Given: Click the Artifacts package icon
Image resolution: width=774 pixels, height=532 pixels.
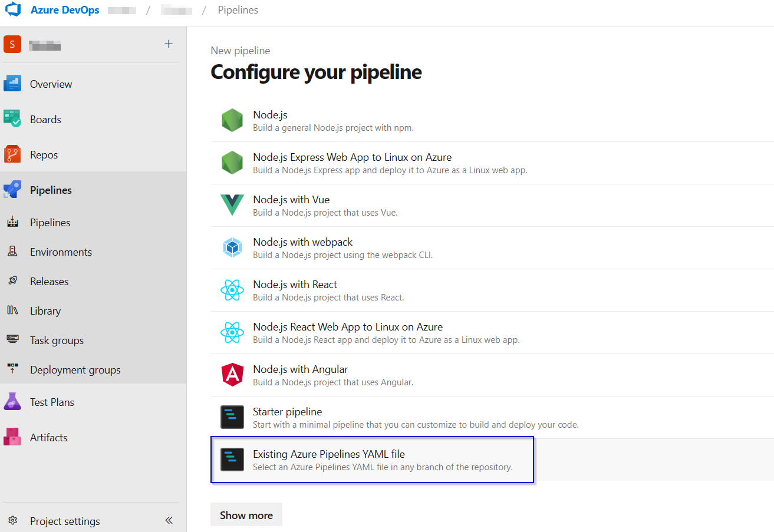Looking at the screenshot, I should pyautogui.click(x=12, y=437).
